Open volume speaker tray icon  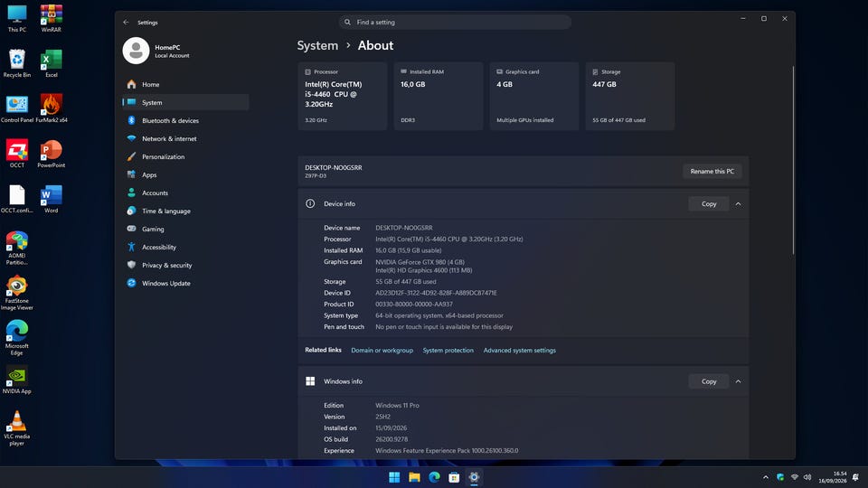coord(807,477)
